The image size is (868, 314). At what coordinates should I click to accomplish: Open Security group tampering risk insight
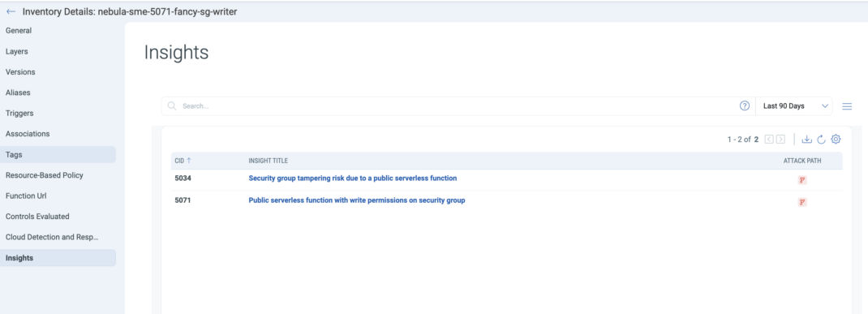(x=353, y=179)
